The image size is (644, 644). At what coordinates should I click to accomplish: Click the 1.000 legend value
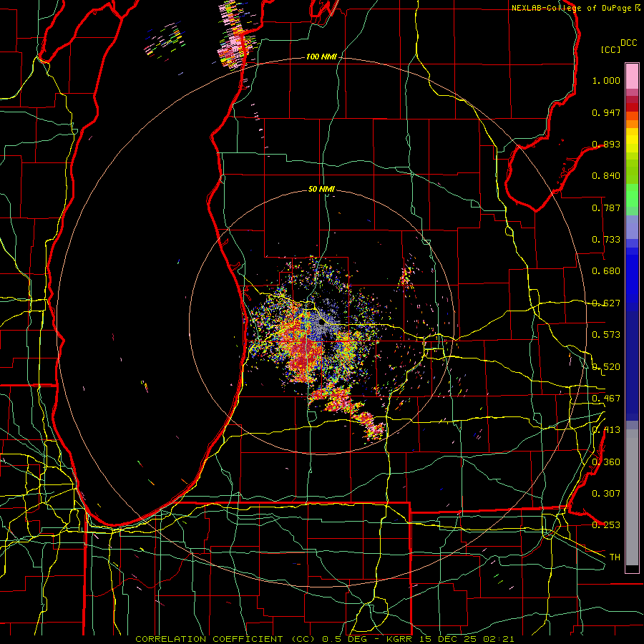(x=606, y=80)
